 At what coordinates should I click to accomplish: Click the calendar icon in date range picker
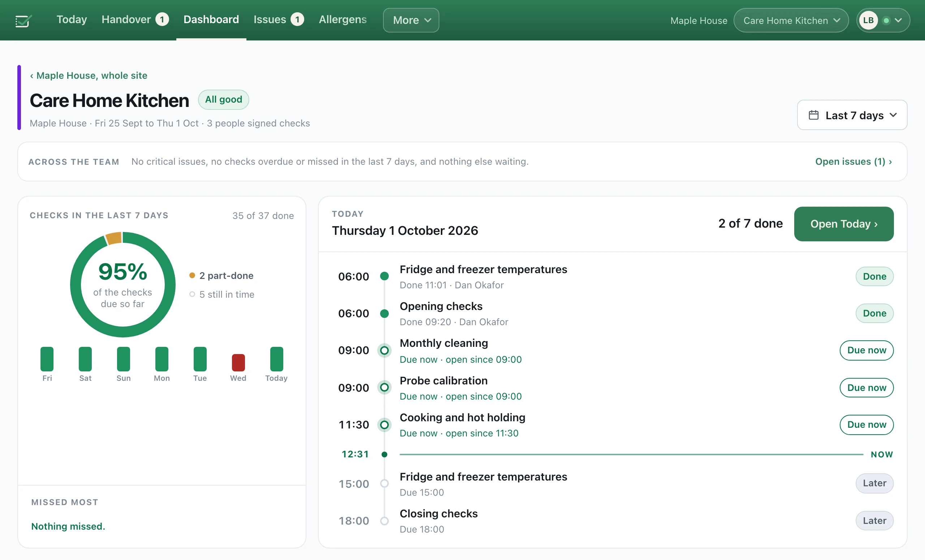(x=813, y=115)
